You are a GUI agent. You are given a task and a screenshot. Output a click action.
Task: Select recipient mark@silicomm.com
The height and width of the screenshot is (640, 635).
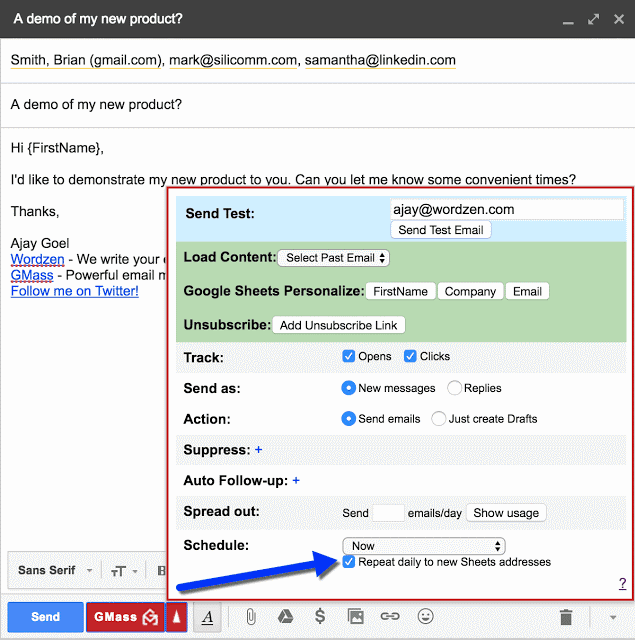(x=233, y=60)
